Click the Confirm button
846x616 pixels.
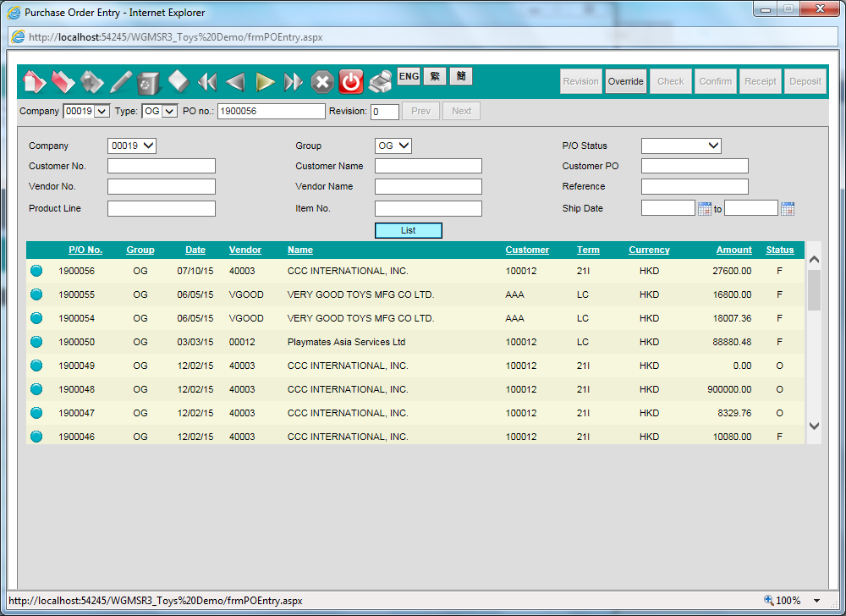point(716,81)
